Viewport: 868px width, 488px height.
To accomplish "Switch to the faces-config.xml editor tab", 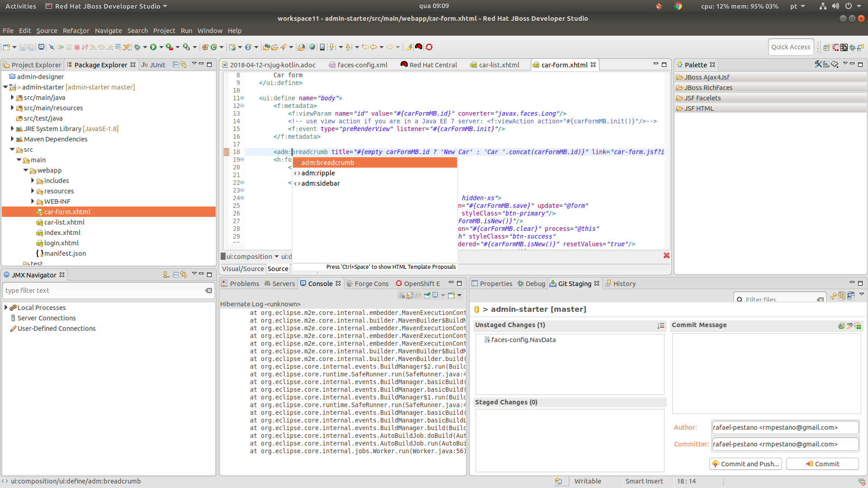I will click(362, 65).
